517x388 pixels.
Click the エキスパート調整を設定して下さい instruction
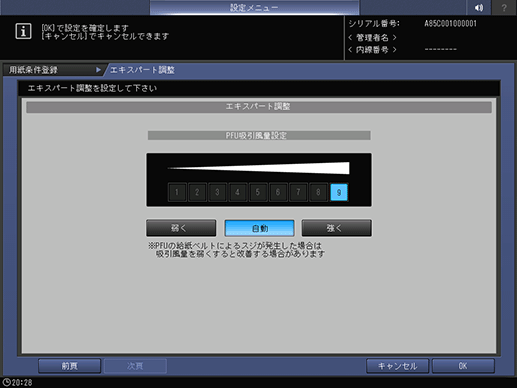coord(92,88)
